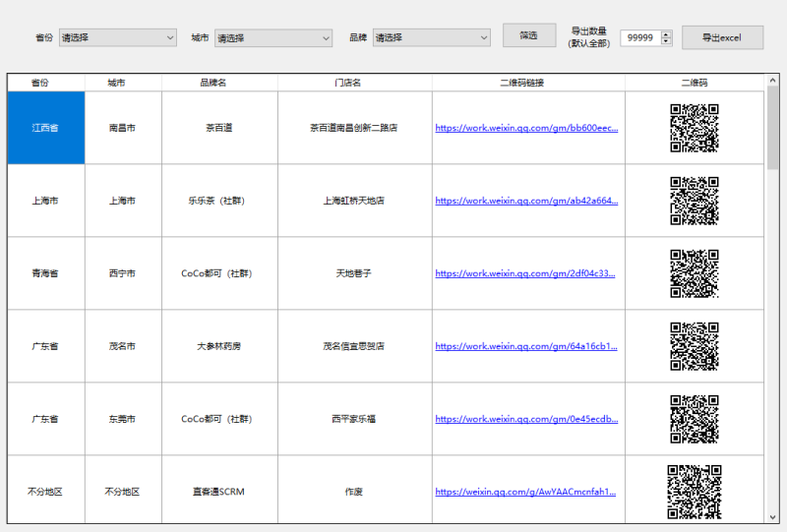Open the link ending 0e45ecdb...
Viewport: 787px width, 532px height.
click(526, 419)
